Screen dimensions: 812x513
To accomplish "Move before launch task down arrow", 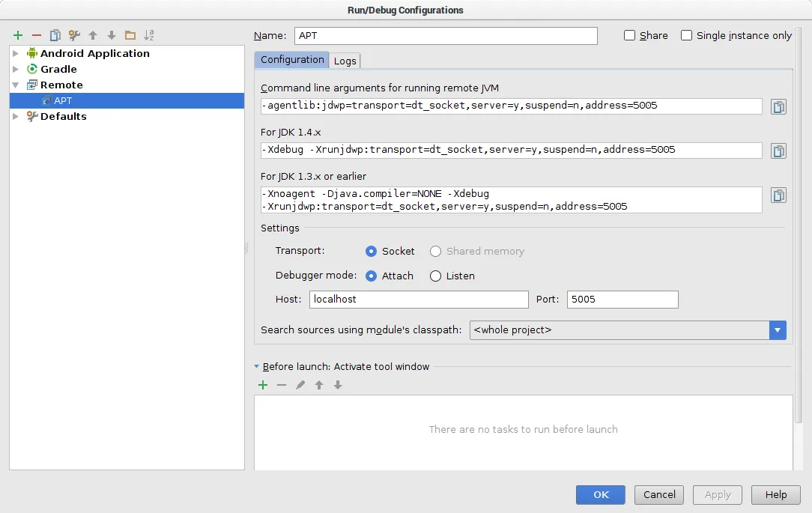I will pos(338,385).
